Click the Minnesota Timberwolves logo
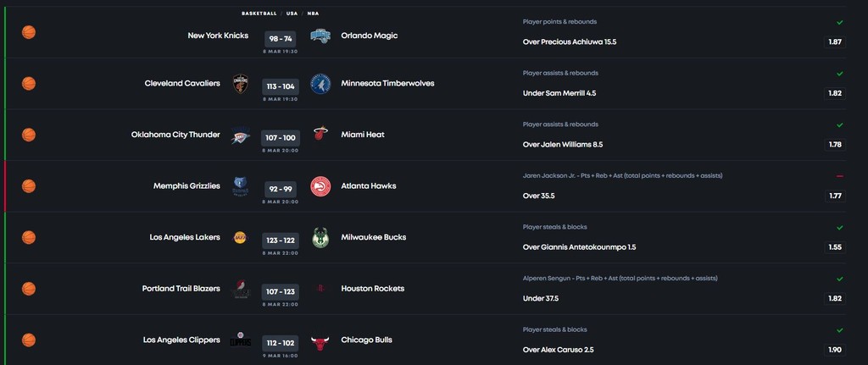The height and width of the screenshot is (365, 868). [x=320, y=84]
